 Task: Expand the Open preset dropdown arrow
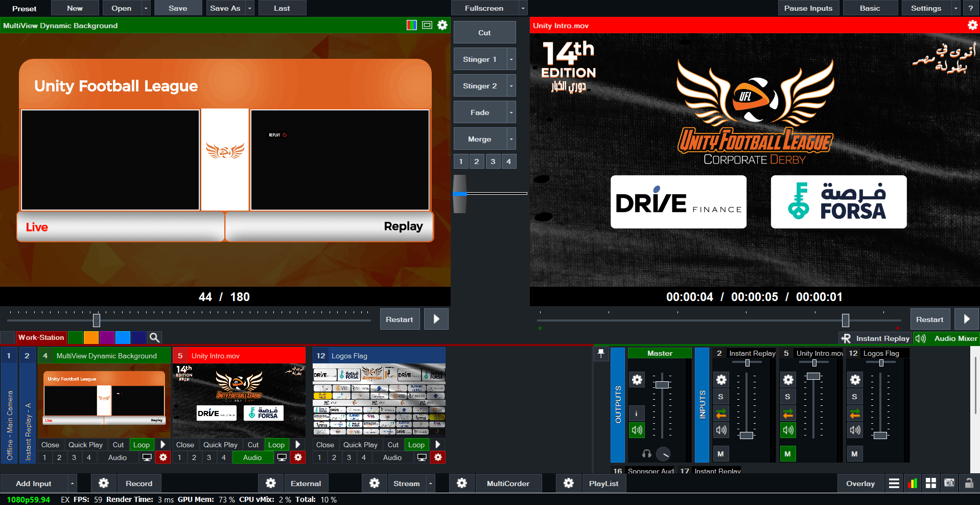point(146,8)
